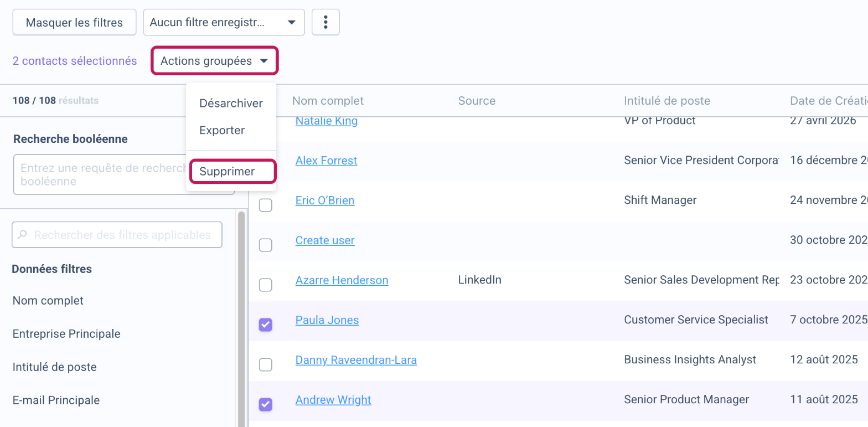Open Paula Jones's contact link
This screenshot has height=427, width=868.
[x=327, y=320]
